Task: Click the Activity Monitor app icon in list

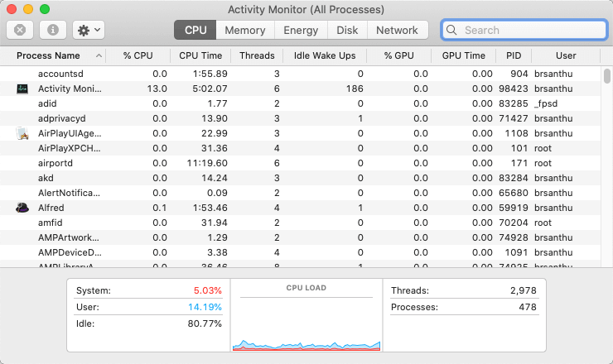Action: (x=22, y=89)
